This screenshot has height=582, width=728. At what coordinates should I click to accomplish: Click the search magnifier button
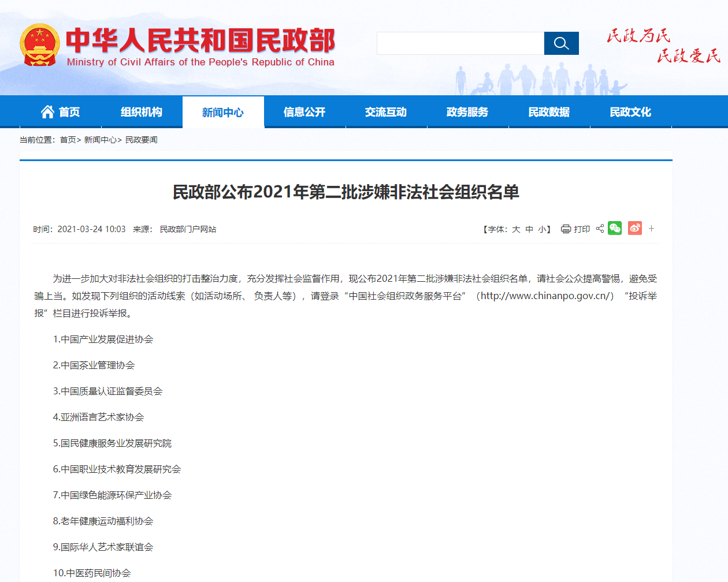pyautogui.click(x=561, y=43)
